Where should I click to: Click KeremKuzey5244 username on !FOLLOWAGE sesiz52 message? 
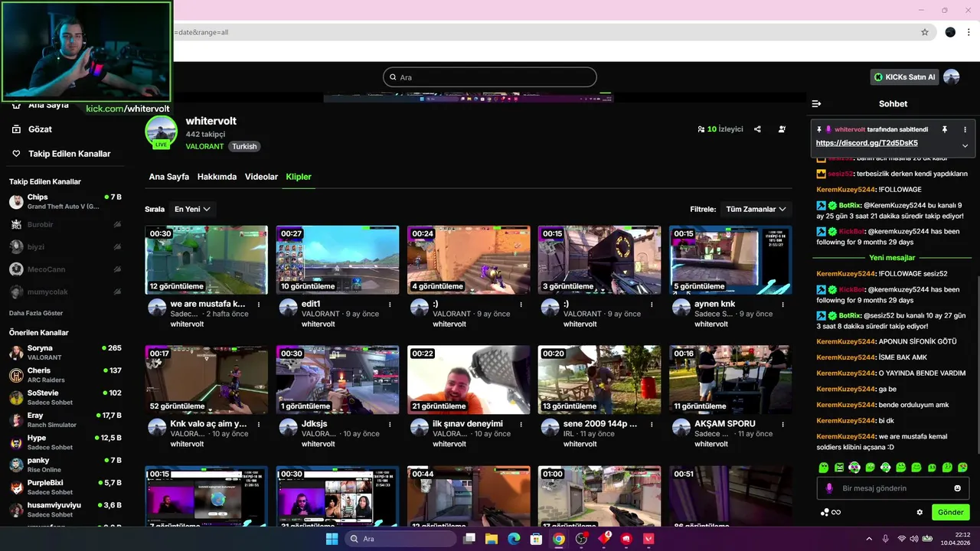(x=845, y=273)
